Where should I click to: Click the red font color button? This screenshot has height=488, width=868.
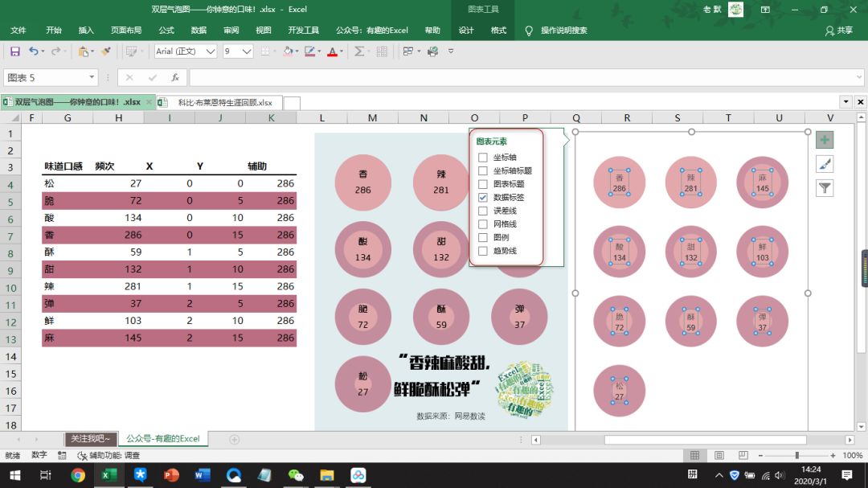(332, 51)
